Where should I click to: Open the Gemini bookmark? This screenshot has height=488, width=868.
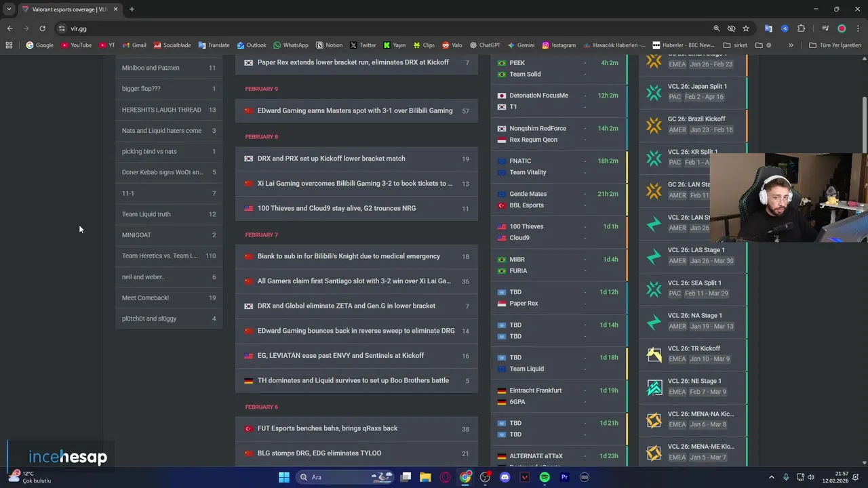521,45
